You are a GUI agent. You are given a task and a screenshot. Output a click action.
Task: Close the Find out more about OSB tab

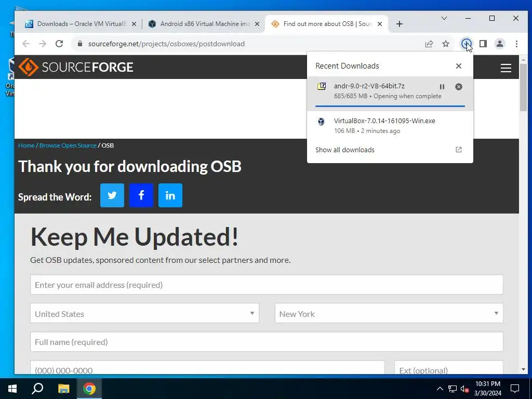coord(380,24)
